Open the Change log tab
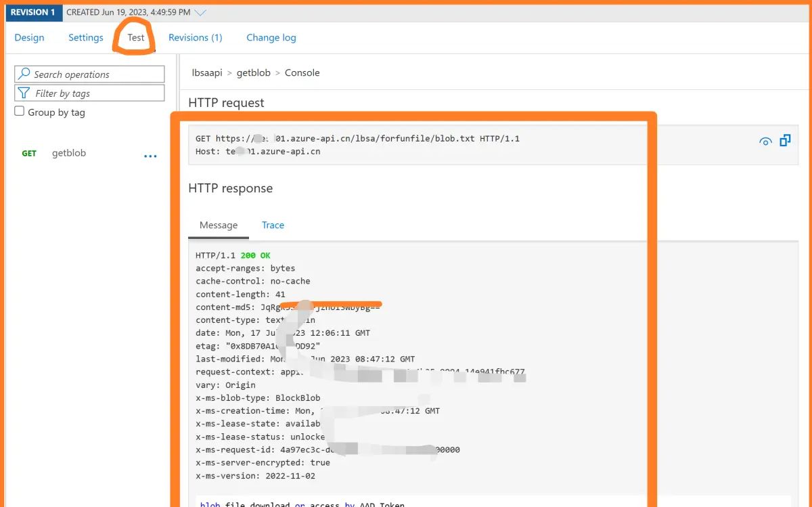812x507 pixels. (271, 38)
